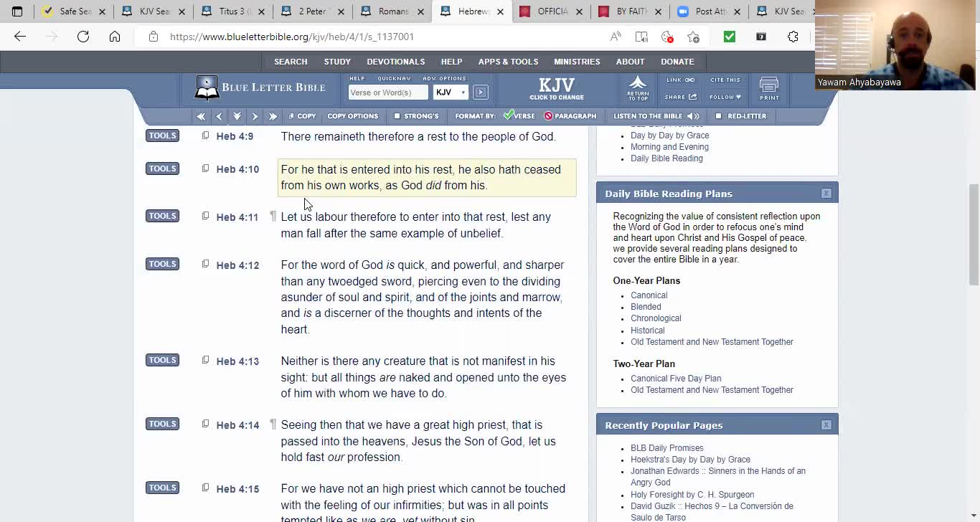Open the Devotionals menu
980x522 pixels.
396,62
